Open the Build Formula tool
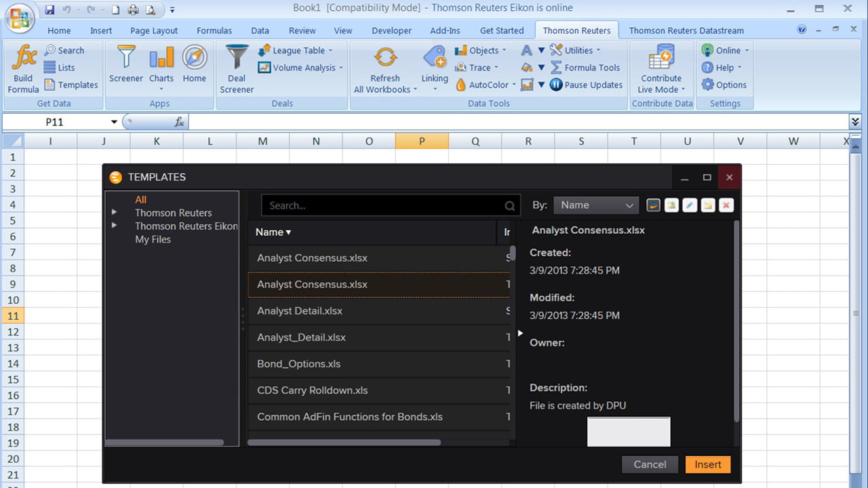This screenshot has width=868, height=488. [x=23, y=69]
